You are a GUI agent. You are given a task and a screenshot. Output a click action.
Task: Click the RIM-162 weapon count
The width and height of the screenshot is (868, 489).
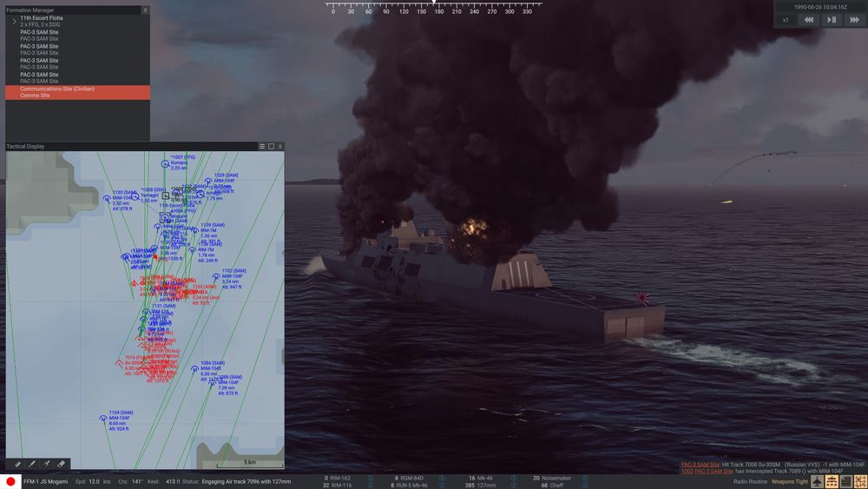(326, 478)
